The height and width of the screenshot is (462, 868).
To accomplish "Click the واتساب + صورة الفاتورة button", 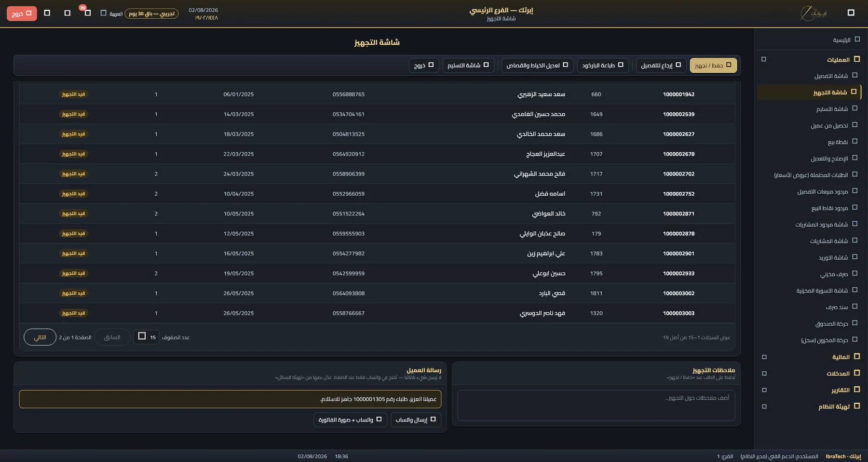I will coord(350,420).
